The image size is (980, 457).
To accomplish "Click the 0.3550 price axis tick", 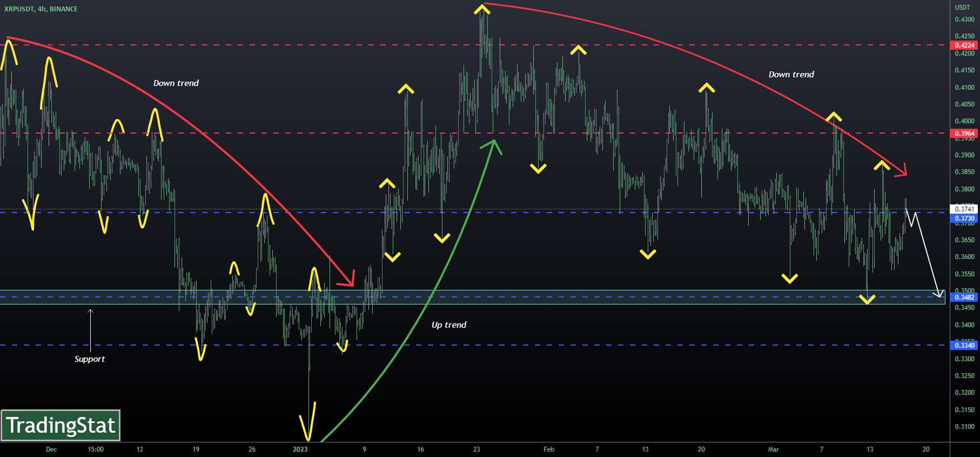I will (964, 274).
